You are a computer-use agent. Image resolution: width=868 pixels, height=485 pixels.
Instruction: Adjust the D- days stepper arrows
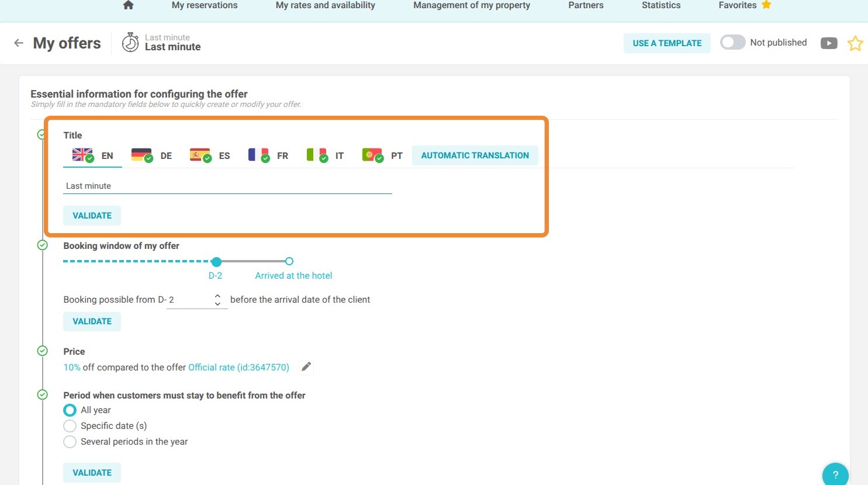click(x=217, y=300)
